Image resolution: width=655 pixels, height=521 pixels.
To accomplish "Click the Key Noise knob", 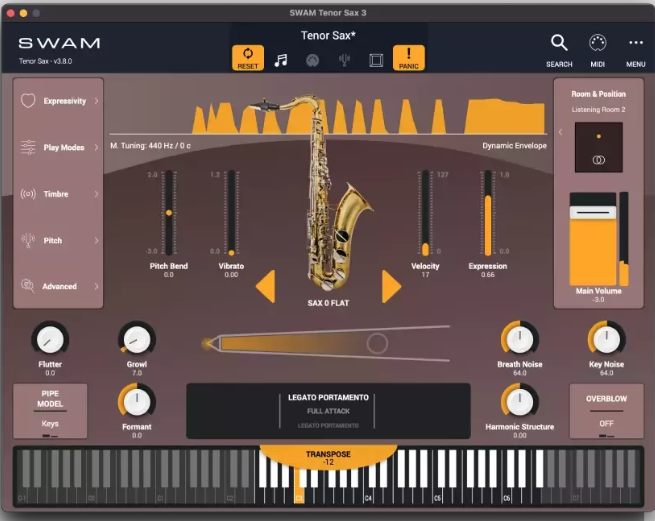I will pyautogui.click(x=606, y=339).
